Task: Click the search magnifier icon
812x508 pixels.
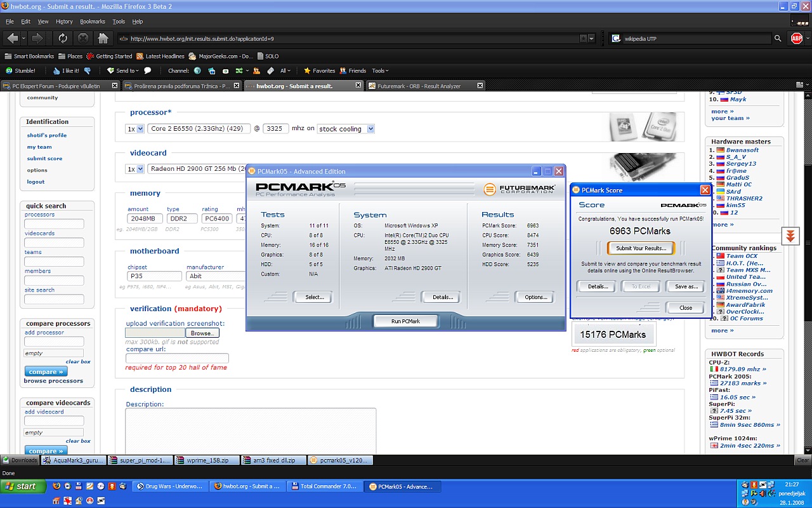Action: click(x=778, y=39)
